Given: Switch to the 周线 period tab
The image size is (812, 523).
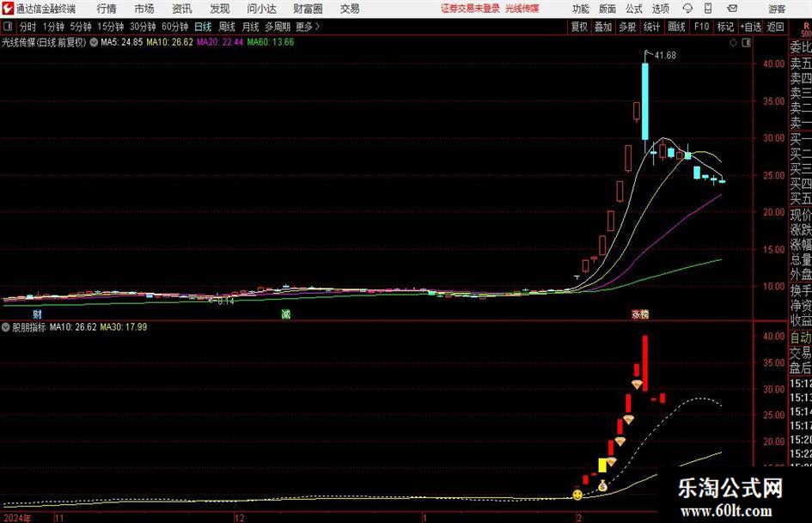Looking at the screenshot, I should pos(227,27).
